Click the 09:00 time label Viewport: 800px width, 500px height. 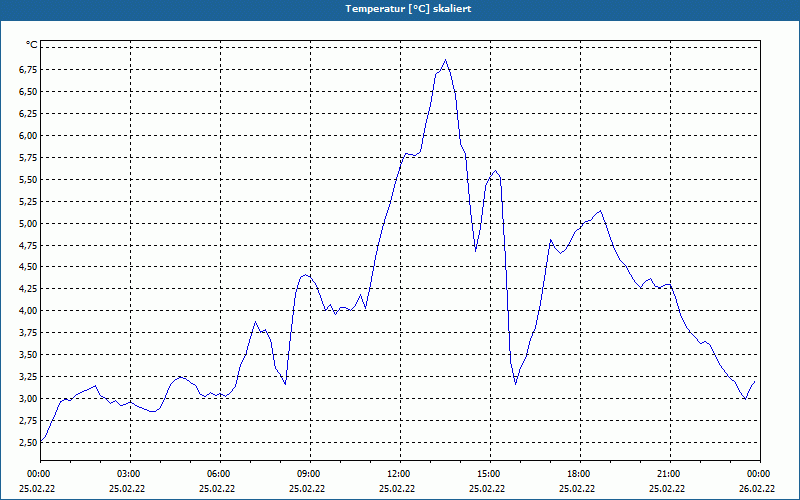pos(310,474)
